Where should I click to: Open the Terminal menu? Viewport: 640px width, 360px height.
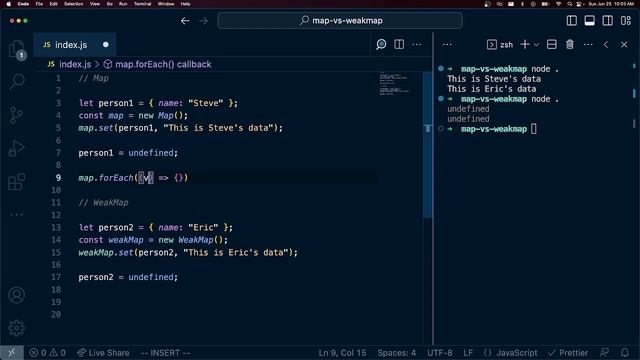click(142, 4)
